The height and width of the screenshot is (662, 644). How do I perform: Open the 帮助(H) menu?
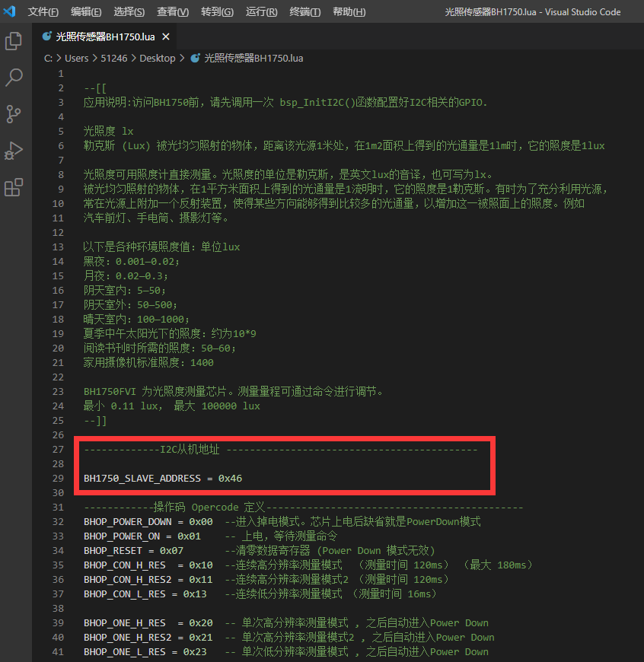tap(349, 12)
